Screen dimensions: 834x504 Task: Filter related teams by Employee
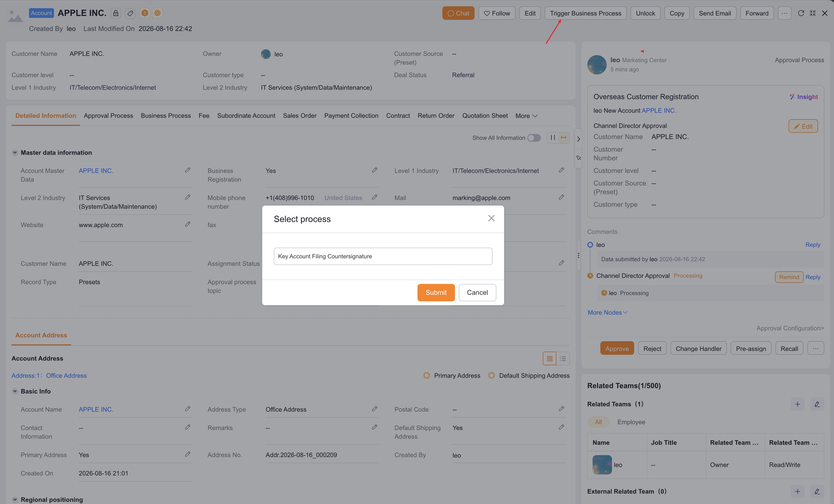pos(631,422)
